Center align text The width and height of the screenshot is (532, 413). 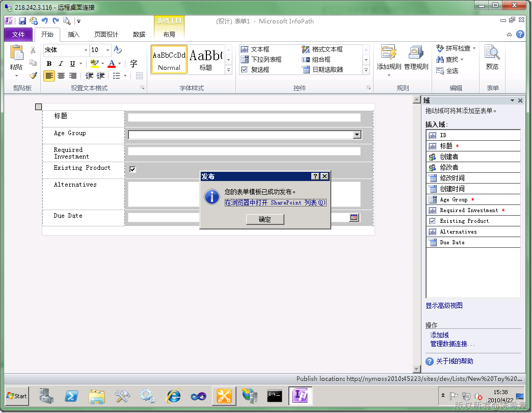[61, 75]
